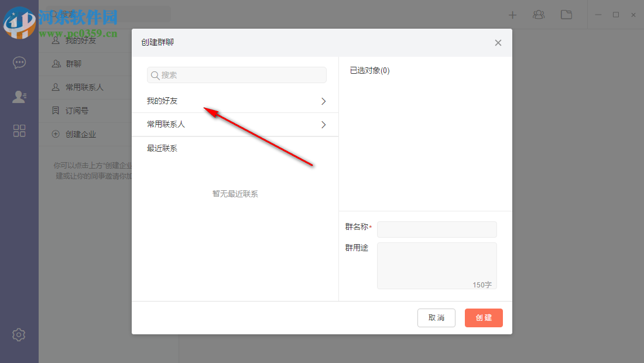Open the workbench grid icon in sidebar
644x363 pixels.
19,131
